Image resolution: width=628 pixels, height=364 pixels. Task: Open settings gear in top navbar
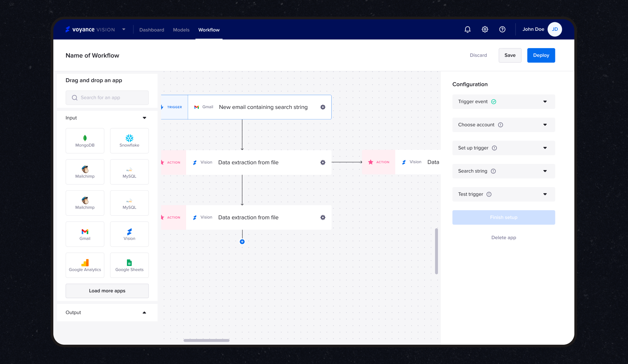[485, 29]
